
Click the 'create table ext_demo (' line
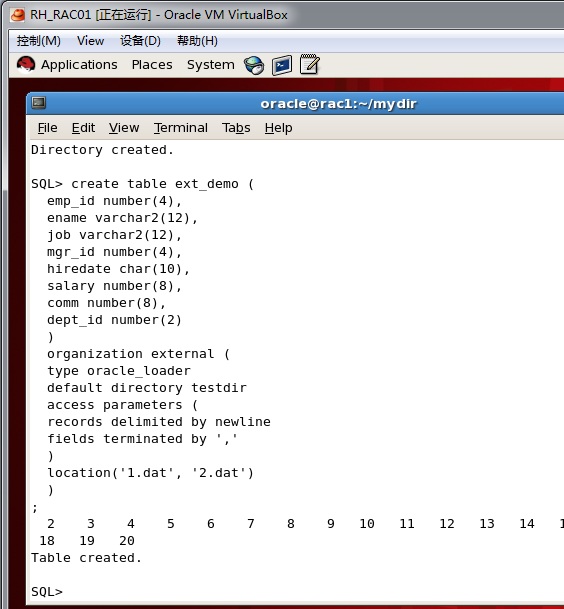(162, 184)
